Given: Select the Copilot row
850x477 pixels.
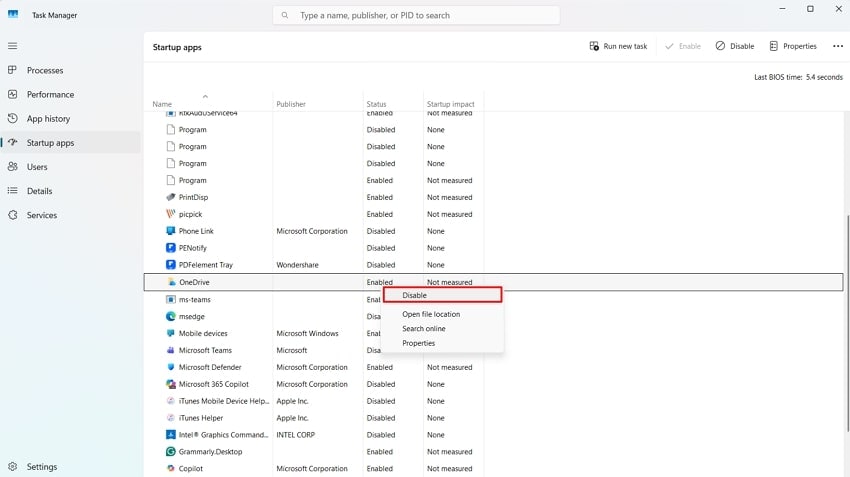Looking at the screenshot, I should pyautogui.click(x=493, y=468).
